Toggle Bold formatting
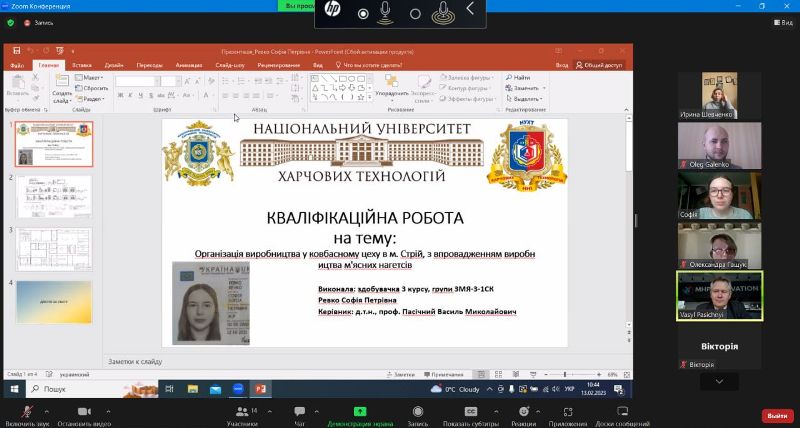Image resolution: width=800 pixels, height=428 pixels. pos(120,95)
